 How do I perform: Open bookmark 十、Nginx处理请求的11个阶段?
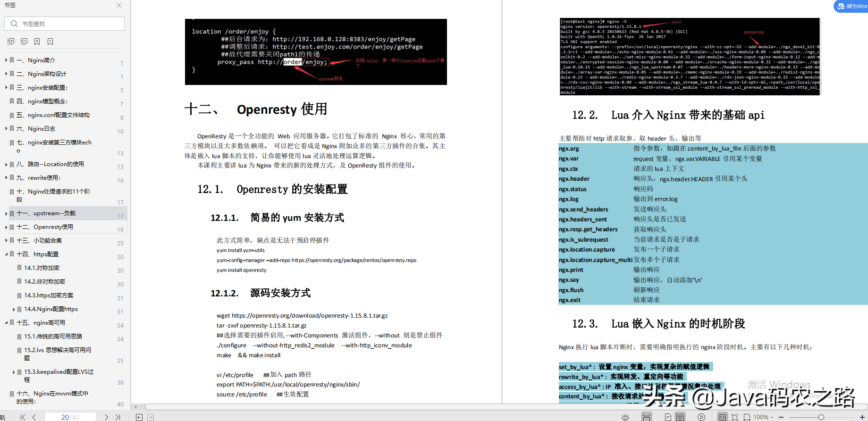tap(53, 195)
